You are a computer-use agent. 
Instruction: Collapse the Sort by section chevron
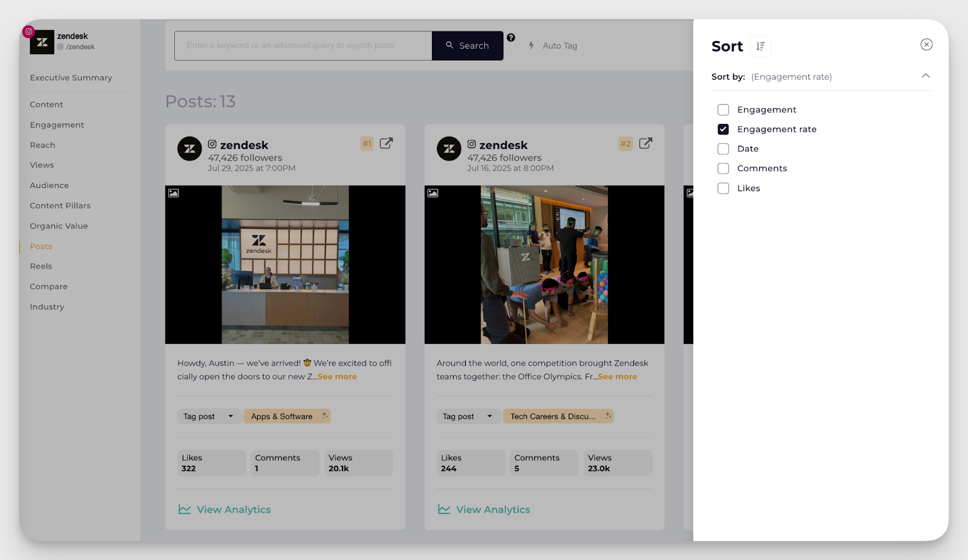(x=926, y=76)
